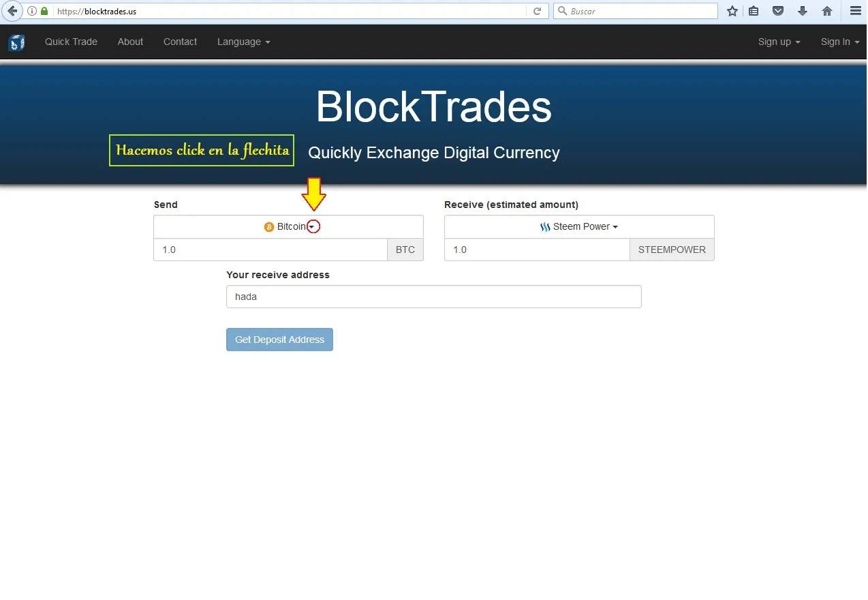
Task: Click the Receive estimated amount field
Action: coord(538,250)
